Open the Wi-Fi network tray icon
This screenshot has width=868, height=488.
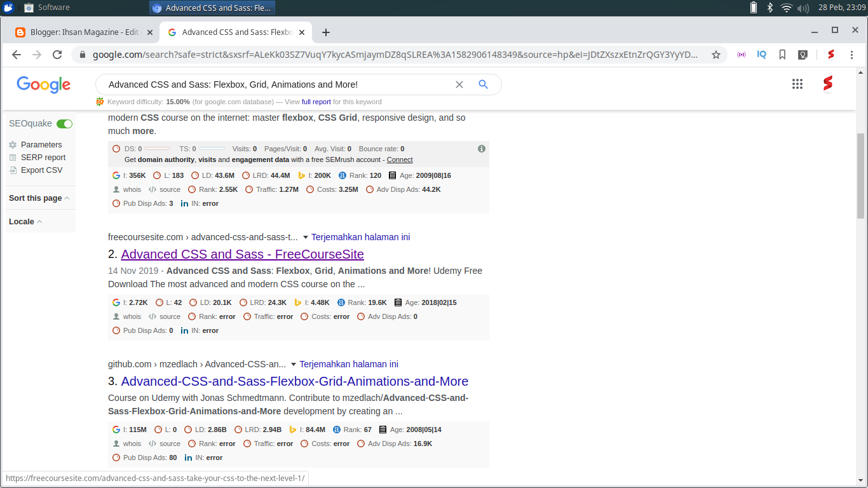pyautogui.click(x=787, y=8)
